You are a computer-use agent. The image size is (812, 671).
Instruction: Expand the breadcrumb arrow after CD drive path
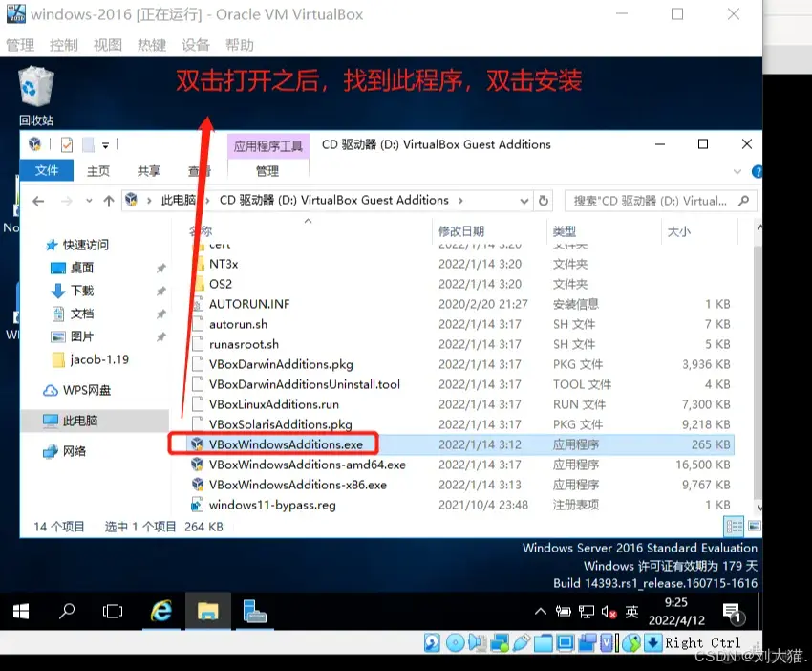tap(460, 201)
